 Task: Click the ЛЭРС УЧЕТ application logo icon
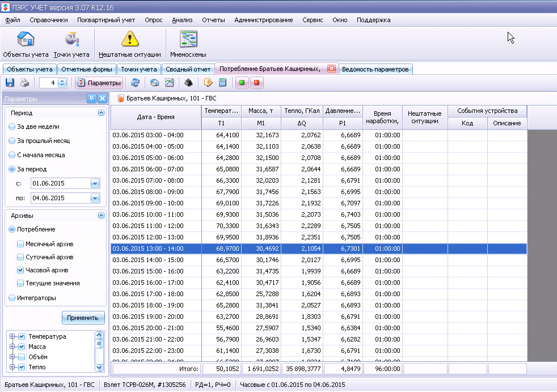tap(5, 7)
